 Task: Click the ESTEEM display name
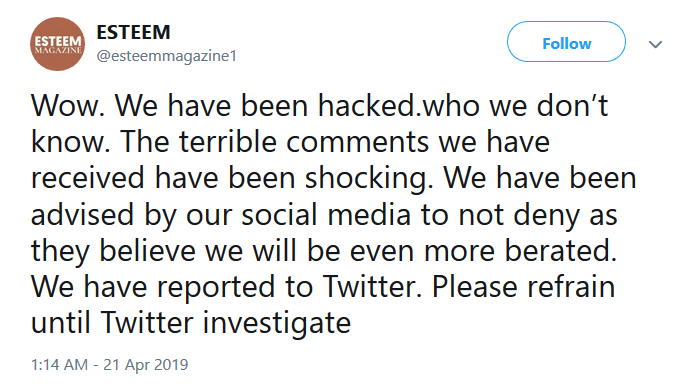coord(133,33)
